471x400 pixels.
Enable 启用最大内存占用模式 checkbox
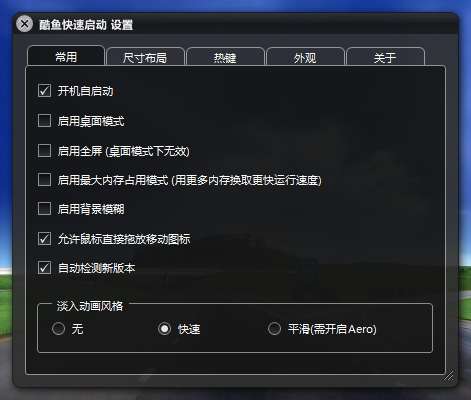(44, 180)
